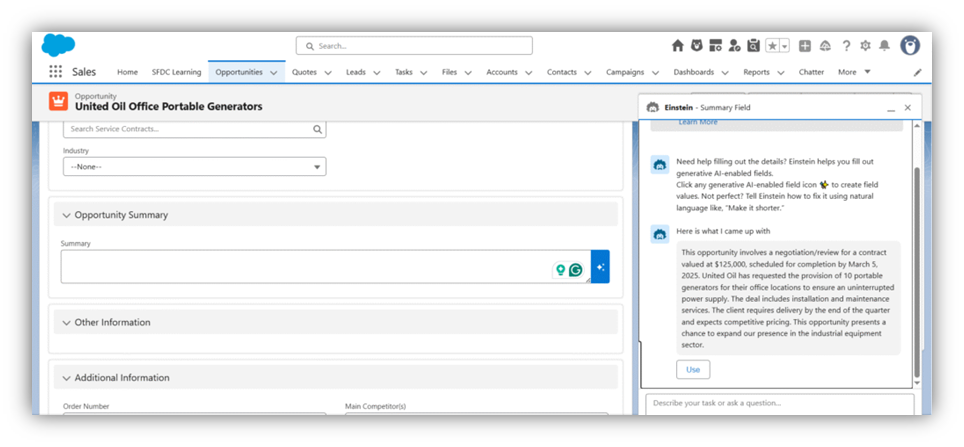Go to the Accounts tab

click(x=502, y=72)
